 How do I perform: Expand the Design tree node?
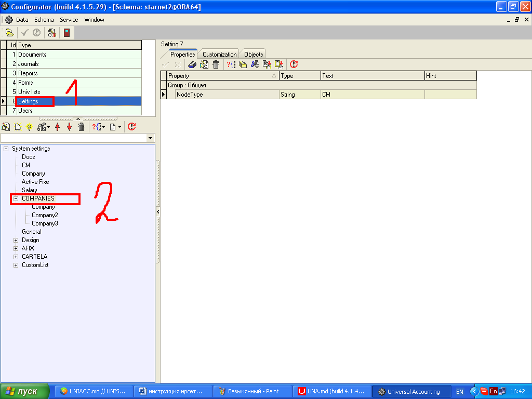pyautogui.click(x=16, y=240)
